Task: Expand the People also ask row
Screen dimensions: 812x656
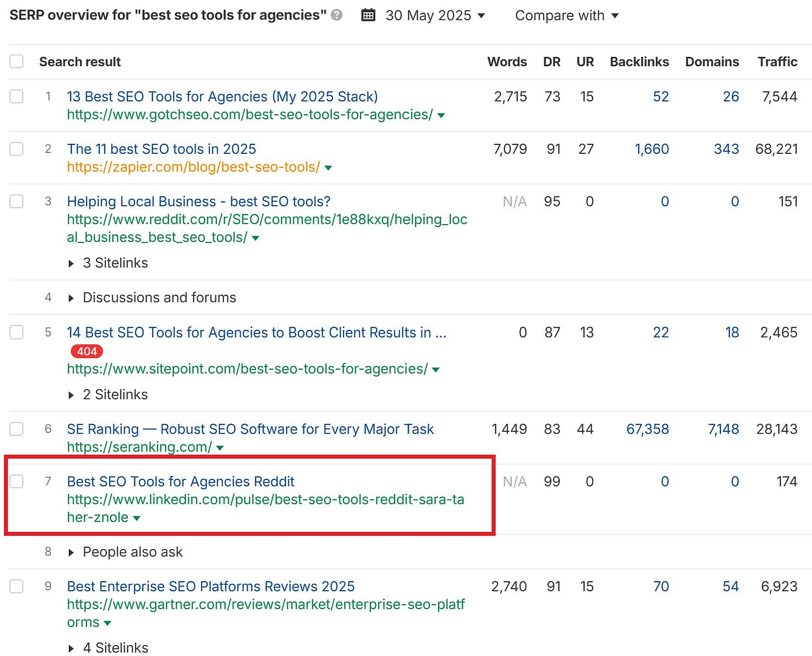Action: pos(125,552)
